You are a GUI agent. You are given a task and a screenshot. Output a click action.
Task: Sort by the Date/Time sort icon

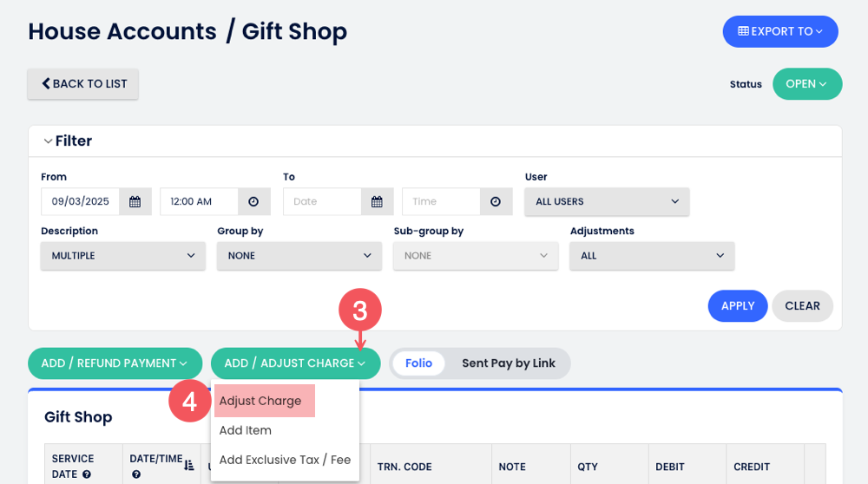(189, 466)
